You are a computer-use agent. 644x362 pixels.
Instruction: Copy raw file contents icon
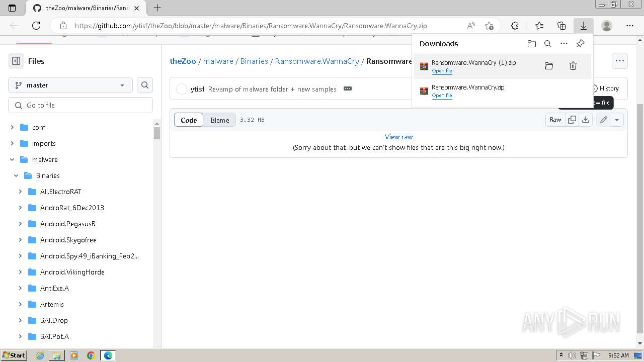(x=572, y=120)
